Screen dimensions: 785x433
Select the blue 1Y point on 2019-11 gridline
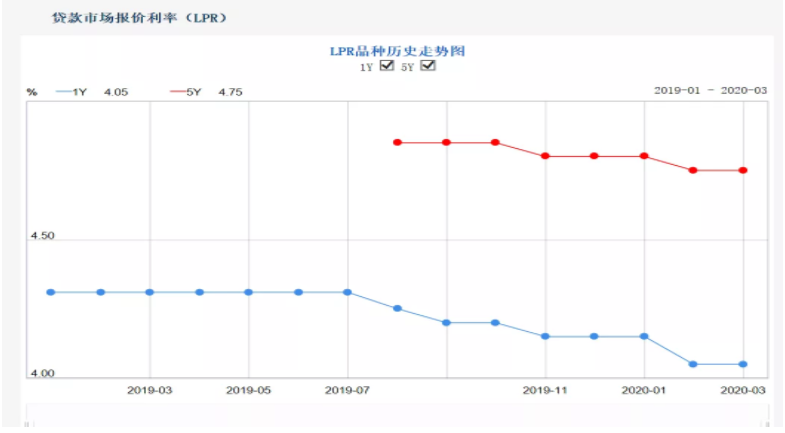(x=545, y=336)
